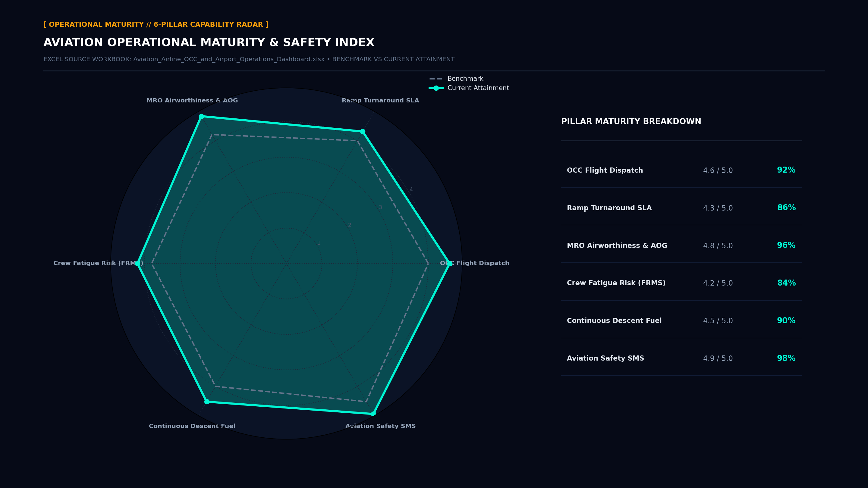Click the Benchmark legend entry

pyautogui.click(x=456, y=79)
